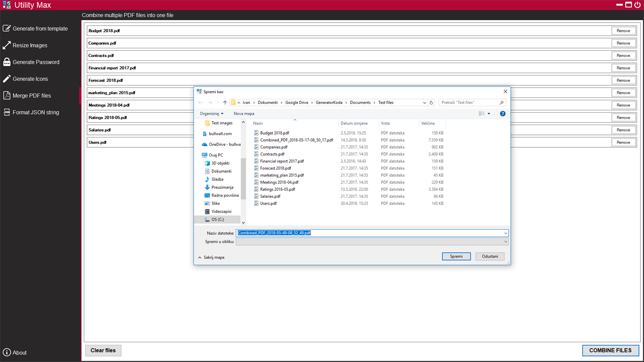Click the navigation pane scrollbar

click(243, 172)
